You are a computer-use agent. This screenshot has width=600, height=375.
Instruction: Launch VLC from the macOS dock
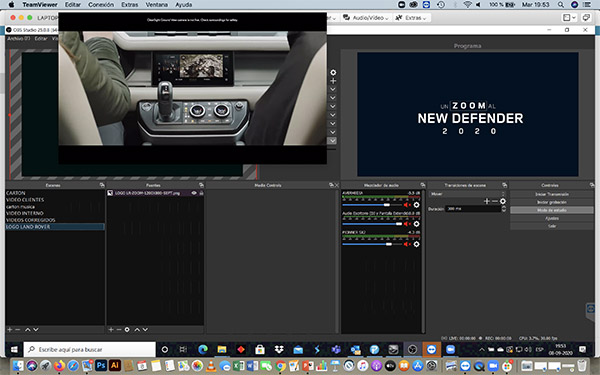211,365
